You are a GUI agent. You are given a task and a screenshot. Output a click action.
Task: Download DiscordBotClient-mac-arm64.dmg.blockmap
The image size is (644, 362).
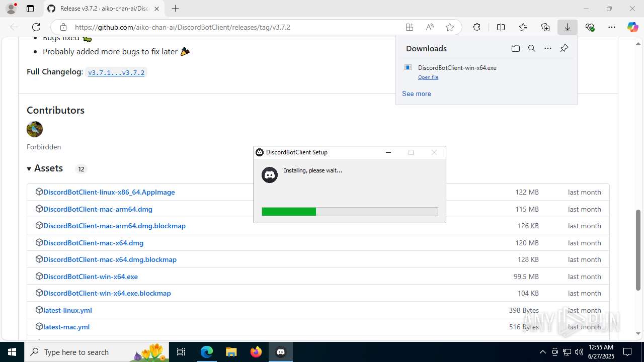114,226
